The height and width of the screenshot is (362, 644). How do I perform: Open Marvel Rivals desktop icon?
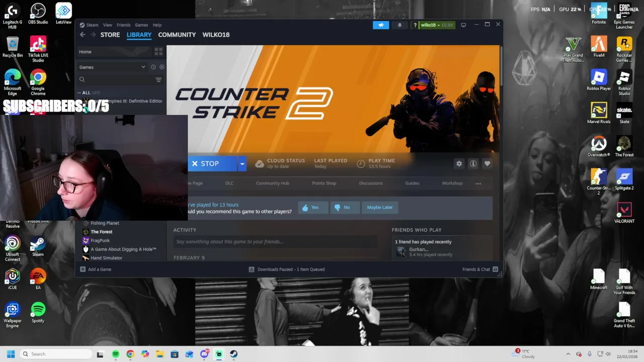click(599, 113)
